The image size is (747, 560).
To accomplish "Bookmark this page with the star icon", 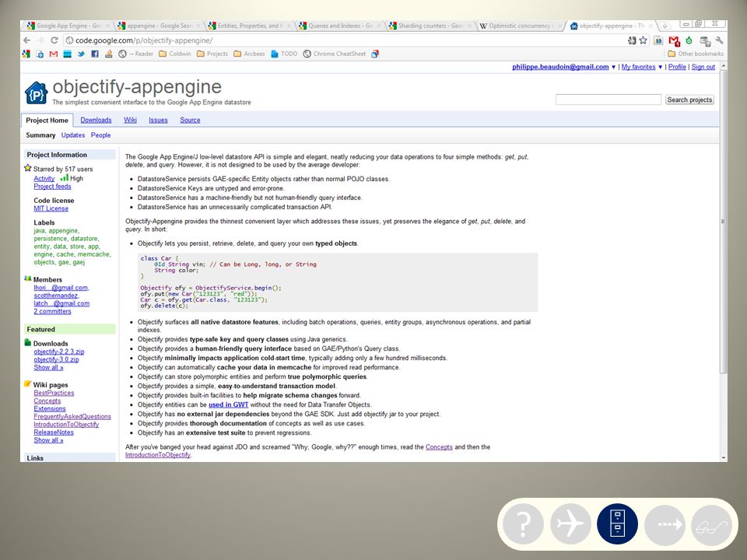I will (644, 40).
